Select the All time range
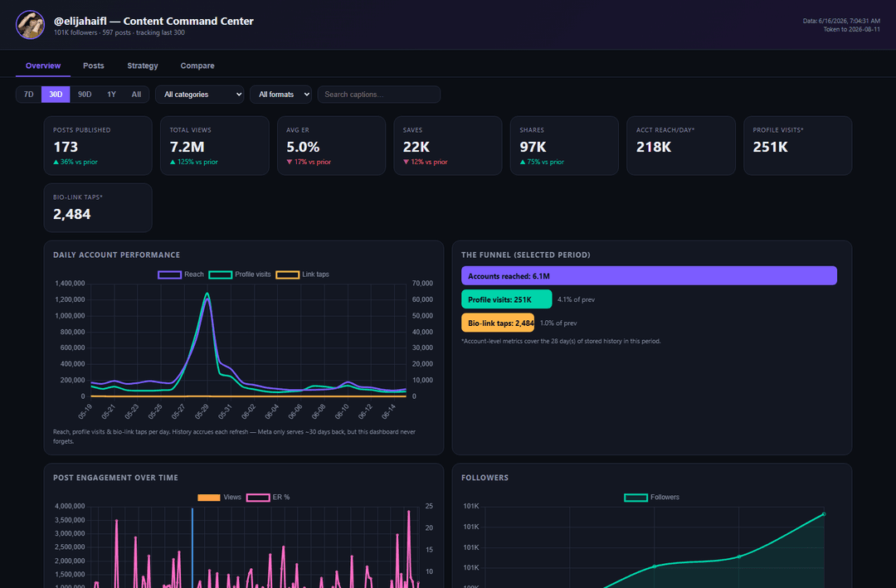896x588 pixels. [136, 95]
